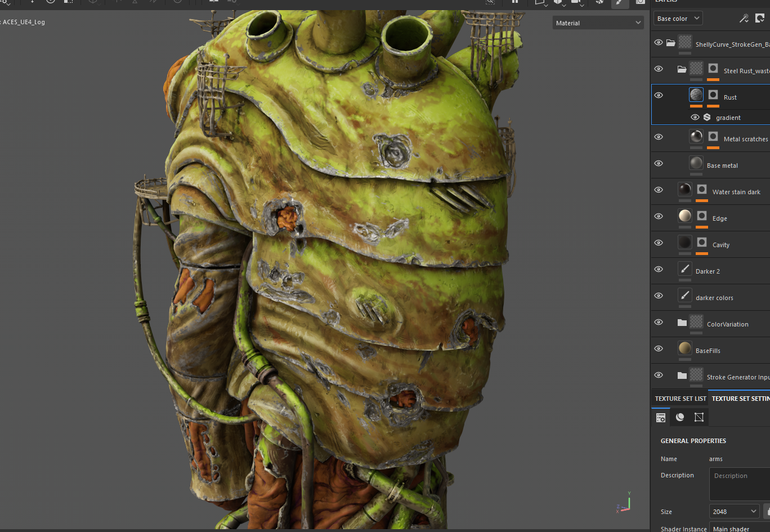
Task: Select the darker colors layer name
Action: pos(714,298)
